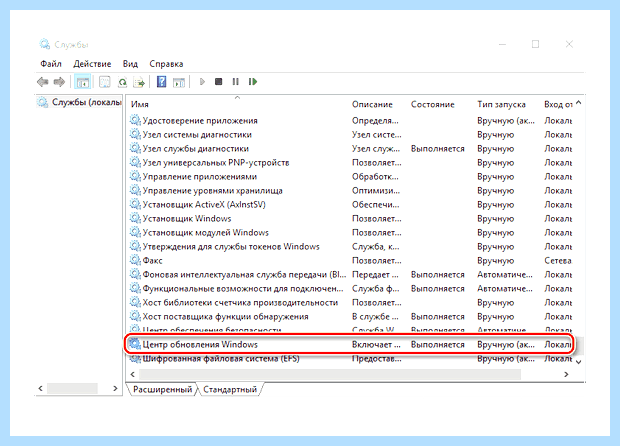Maximize the Службы window

pyautogui.click(x=535, y=44)
